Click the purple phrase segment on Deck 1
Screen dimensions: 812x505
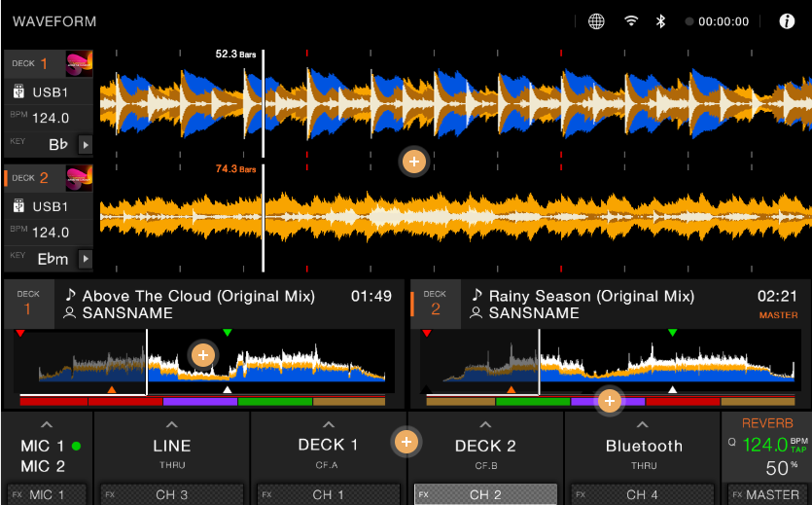[199, 401]
